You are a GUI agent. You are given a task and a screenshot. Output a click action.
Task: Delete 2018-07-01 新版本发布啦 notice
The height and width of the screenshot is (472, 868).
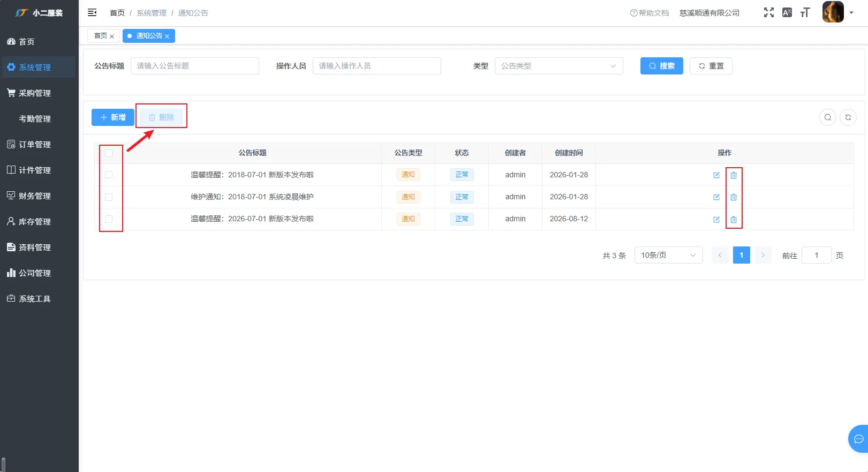click(x=734, y=175)
